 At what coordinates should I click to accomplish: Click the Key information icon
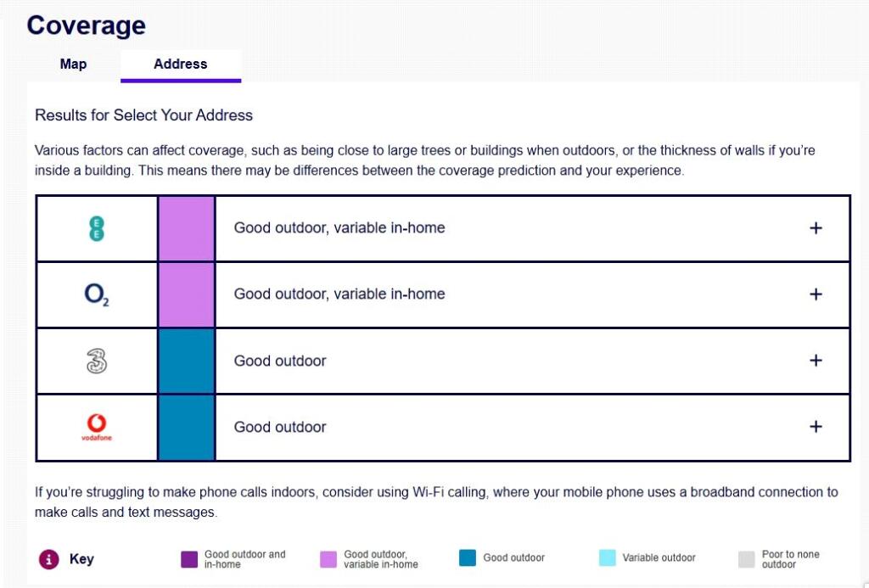pos(49,559)
